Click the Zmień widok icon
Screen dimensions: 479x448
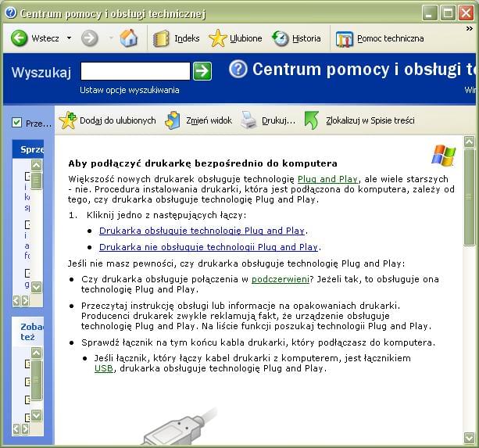173,120
